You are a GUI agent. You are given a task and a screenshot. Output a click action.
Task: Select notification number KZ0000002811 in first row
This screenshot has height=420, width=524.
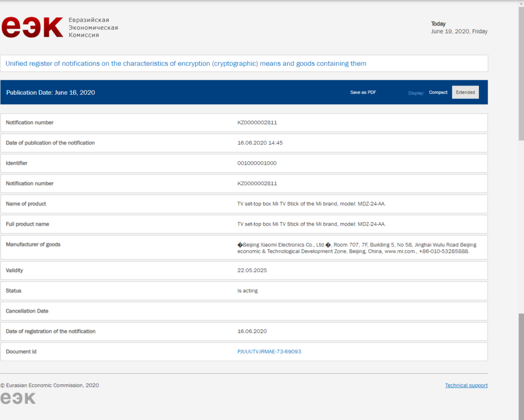[x=257, y=123]
